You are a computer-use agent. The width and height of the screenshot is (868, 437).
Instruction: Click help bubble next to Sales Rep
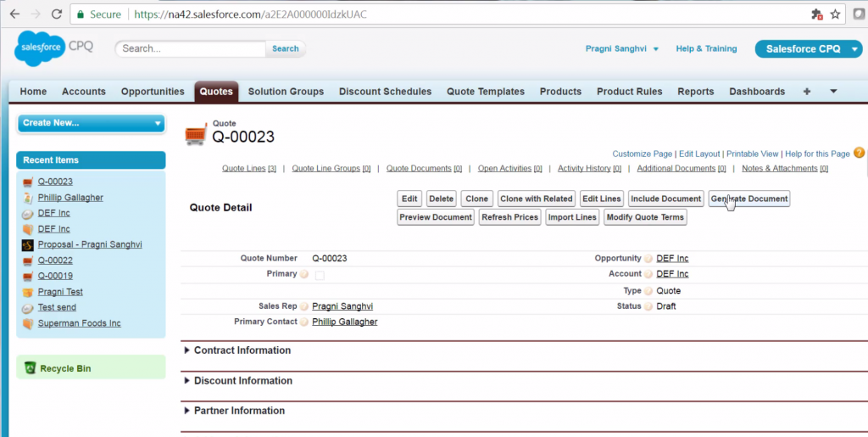(304, 306)
